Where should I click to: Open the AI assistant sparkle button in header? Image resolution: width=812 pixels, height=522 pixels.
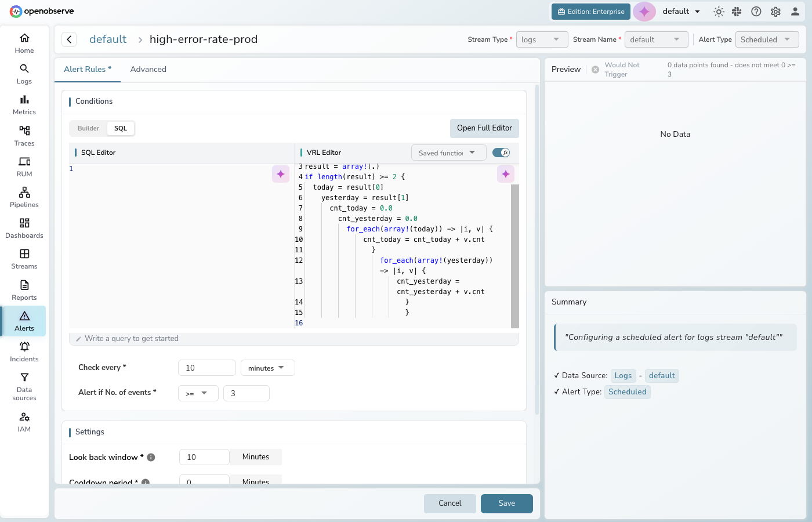pyautogui.click(x=644, y=12)
